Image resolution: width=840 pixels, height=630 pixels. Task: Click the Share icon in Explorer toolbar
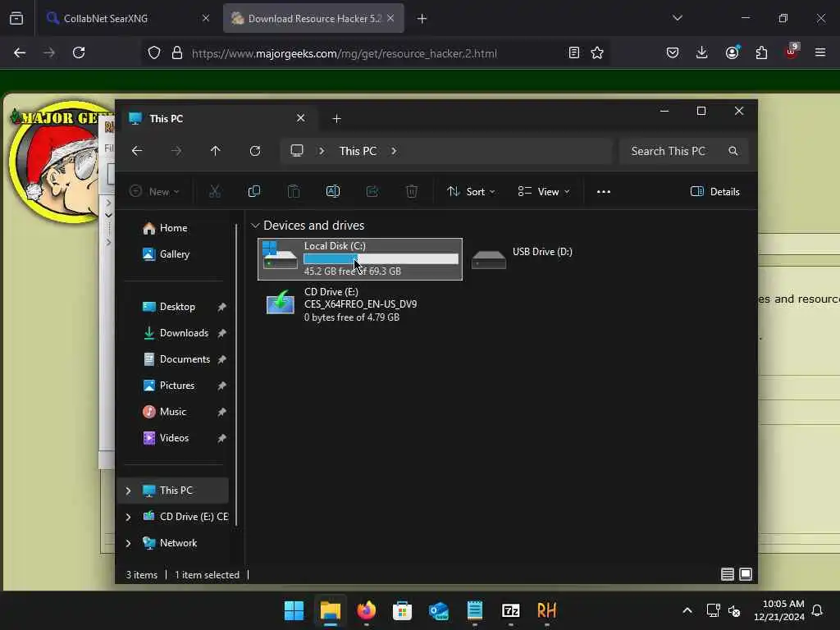372,191
